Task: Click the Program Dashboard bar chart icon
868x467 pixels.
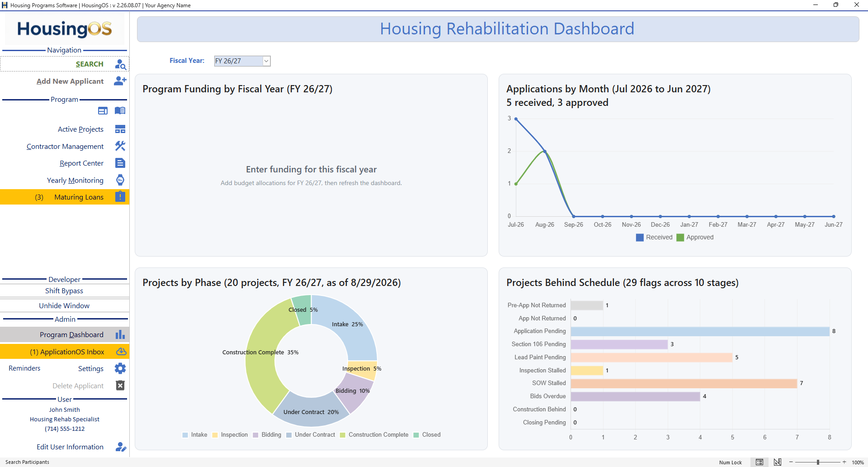Action: pyautogui.click(x=120, y=334)
